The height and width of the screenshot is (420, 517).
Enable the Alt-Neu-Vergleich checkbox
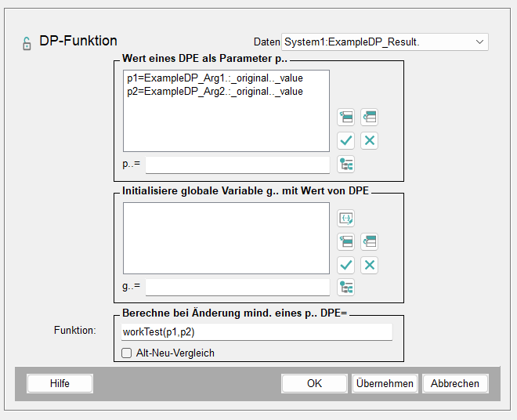[128, 353]
